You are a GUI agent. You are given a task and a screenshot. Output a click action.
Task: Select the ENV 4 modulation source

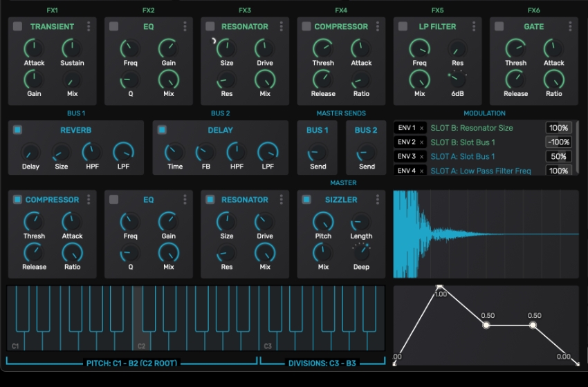[407, 171]
